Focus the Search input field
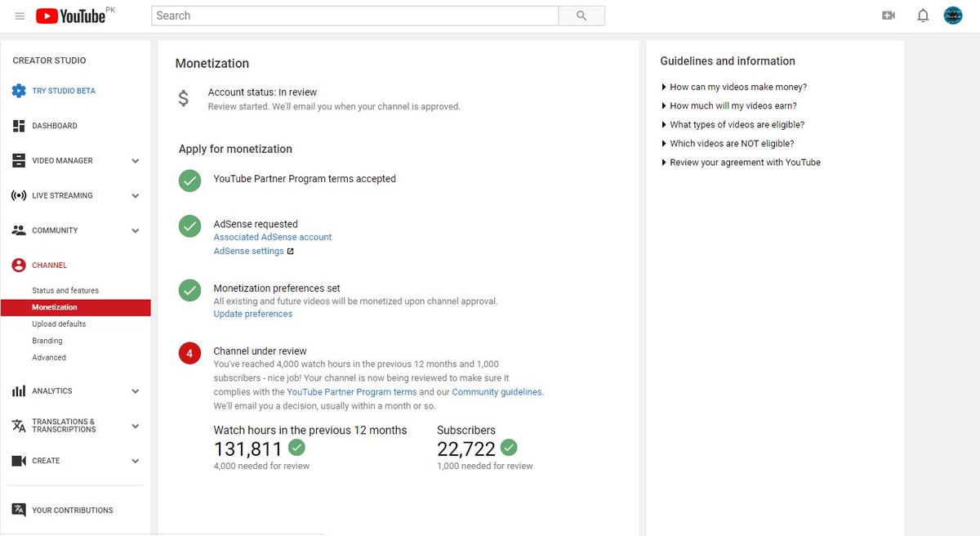This screenshot has width=980, height=536. [355, 16]
